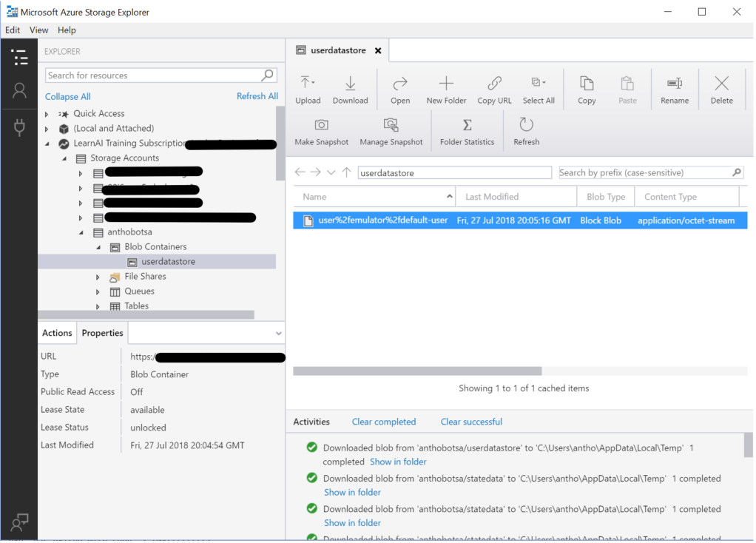Sort by the Last Modified column header
This screenshot has height=543, width=756.
[516, 196]
